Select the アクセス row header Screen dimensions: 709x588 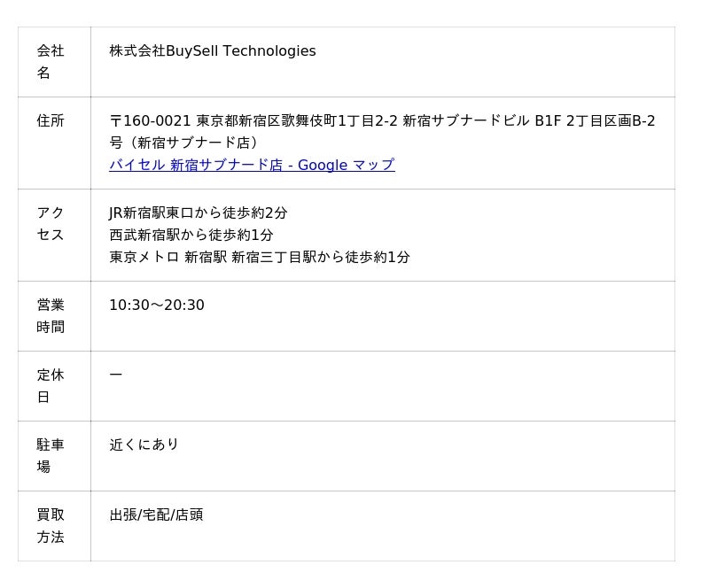tap(54, 235)
